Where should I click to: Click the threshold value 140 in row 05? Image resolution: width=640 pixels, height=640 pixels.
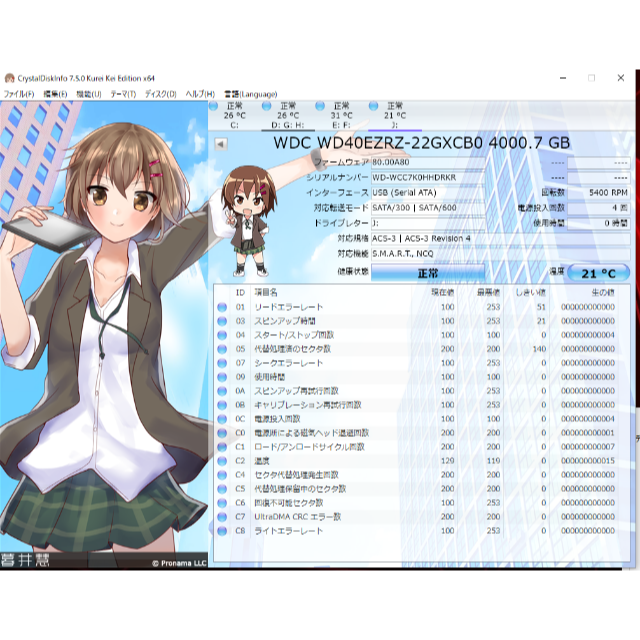(539, 349)
